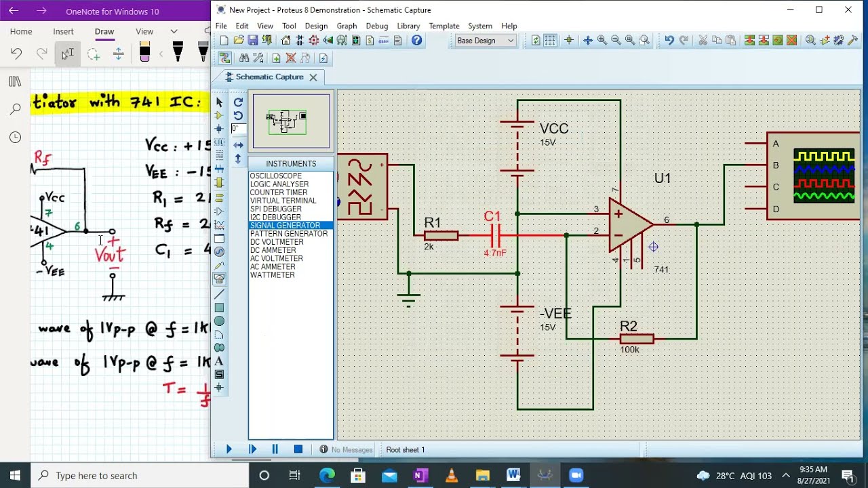868x488 pixels.
Task: Click the Cut scissors icon
Action: (703, 41)
